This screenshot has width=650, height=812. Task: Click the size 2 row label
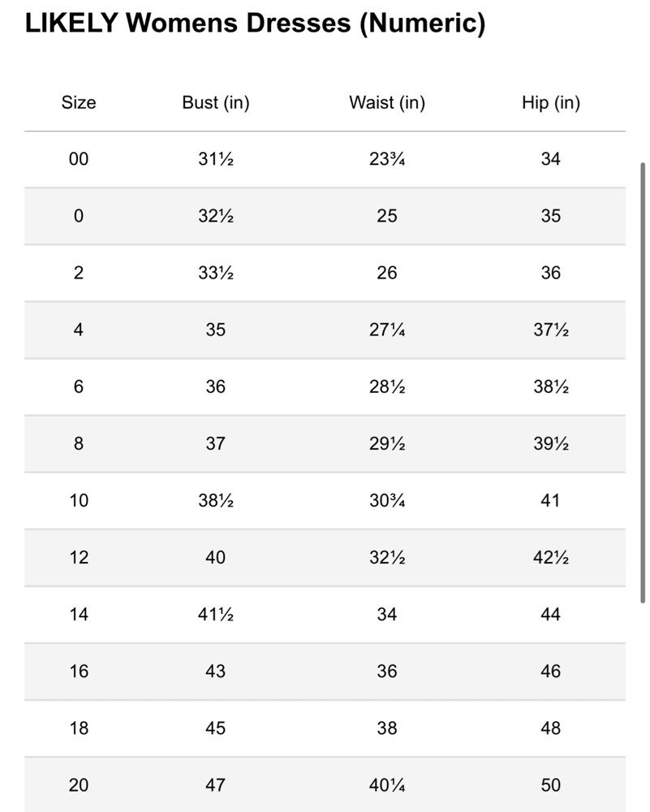click(79, 273)
